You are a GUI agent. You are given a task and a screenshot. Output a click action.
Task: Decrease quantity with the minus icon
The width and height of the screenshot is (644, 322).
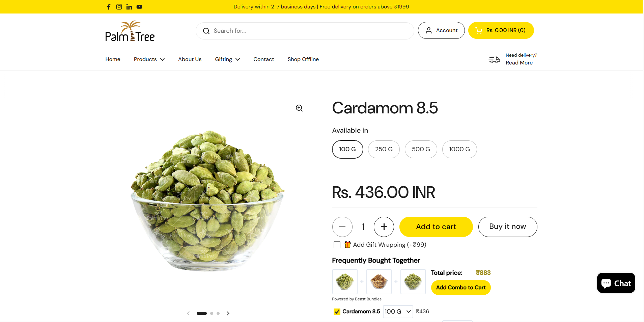(342, 227)
